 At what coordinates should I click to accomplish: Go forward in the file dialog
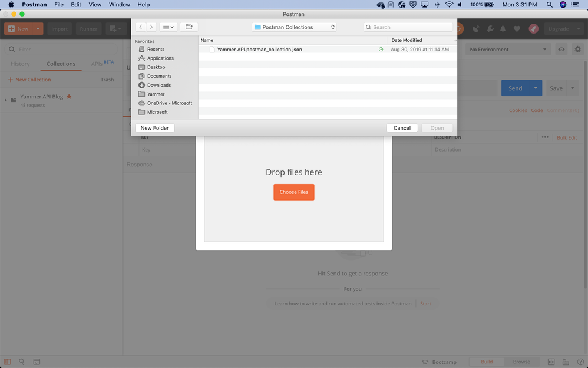tap(151, 27)
